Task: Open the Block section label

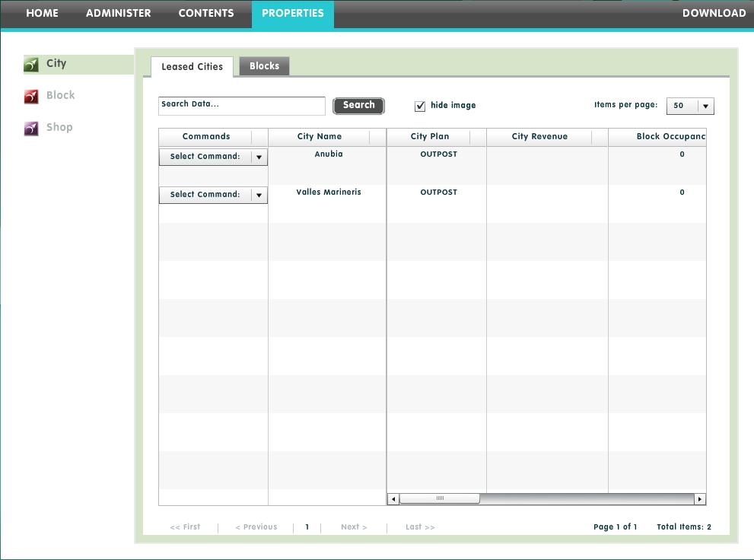Action: tap(61, 95)
